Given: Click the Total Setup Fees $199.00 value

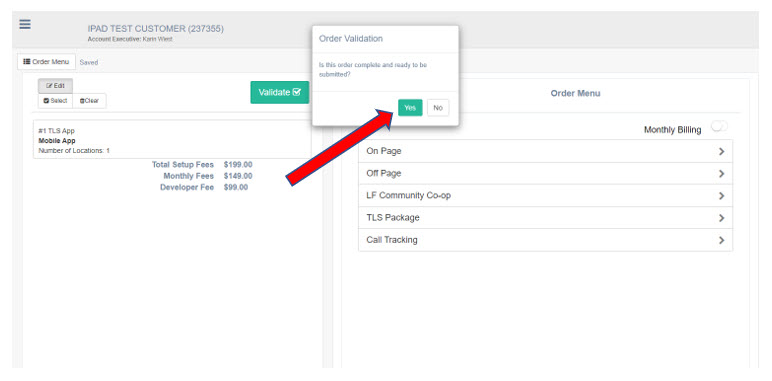Looking at the screenshot, I should tap(238, 164).
